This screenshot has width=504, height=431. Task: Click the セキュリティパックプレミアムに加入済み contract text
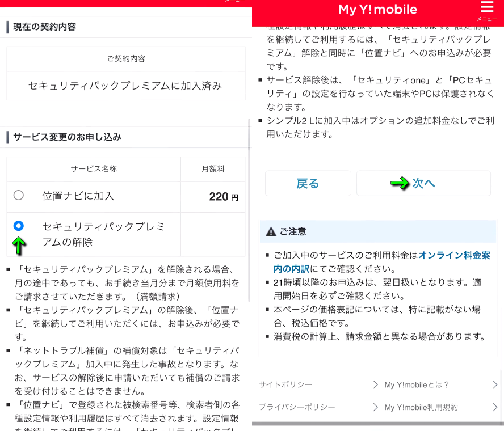[125, 86]
